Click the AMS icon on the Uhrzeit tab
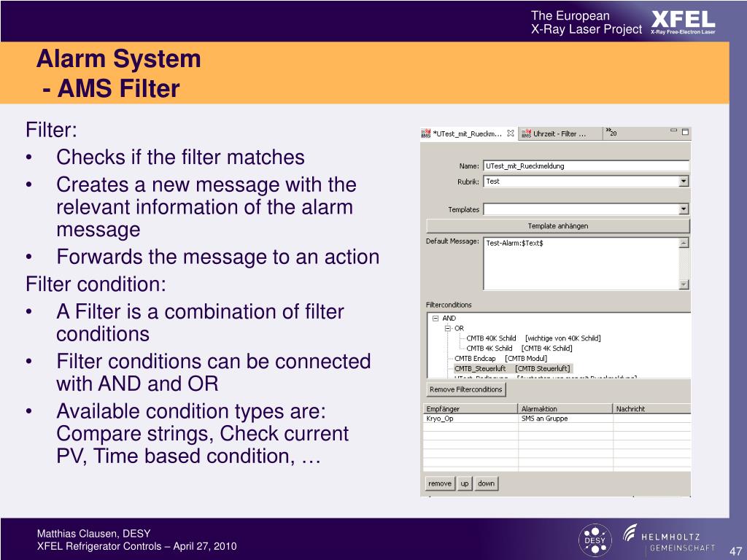 pos(526,134)
